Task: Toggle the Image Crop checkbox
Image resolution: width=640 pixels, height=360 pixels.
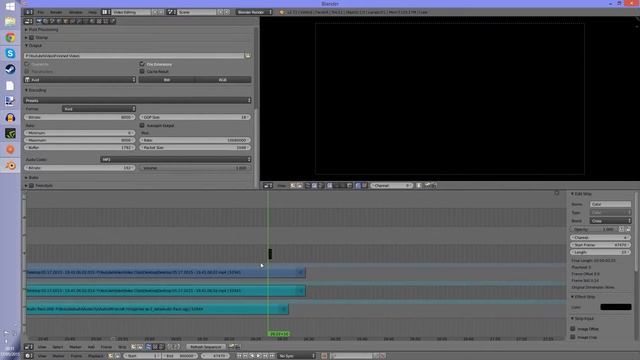Action: [x=573, y=337]
